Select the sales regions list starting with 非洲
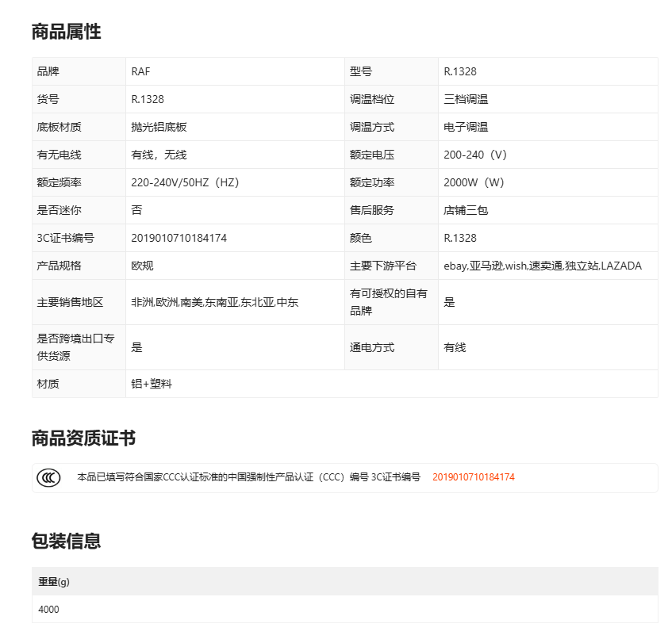Screen dimensions: 672x639 point(214,302)
